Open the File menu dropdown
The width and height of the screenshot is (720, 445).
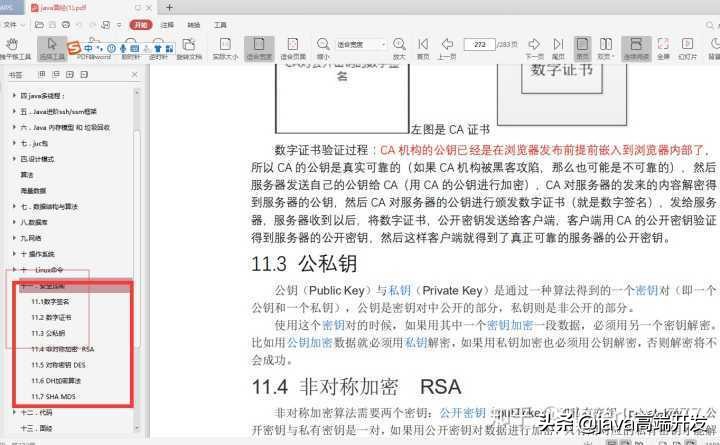pyautogui.click(x=12, y=25)
